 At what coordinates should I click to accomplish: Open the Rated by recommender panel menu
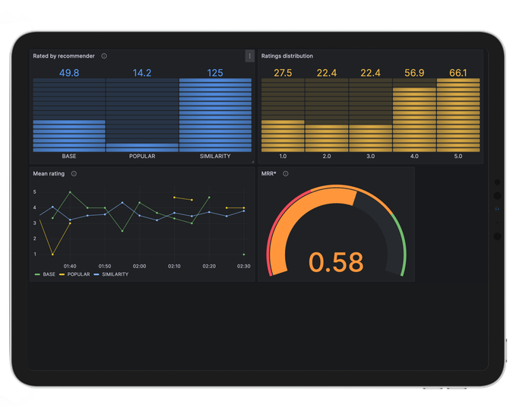click(249, 56)
